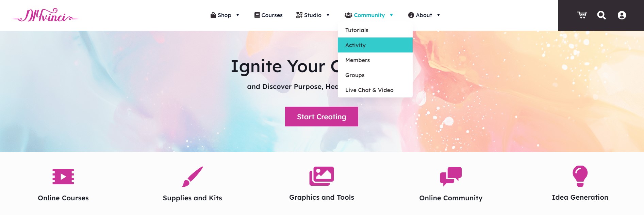This screenshot has height=215, width=644.
Task: Click the Idea Generation lightbulb icon
Action: click(580, 176)
